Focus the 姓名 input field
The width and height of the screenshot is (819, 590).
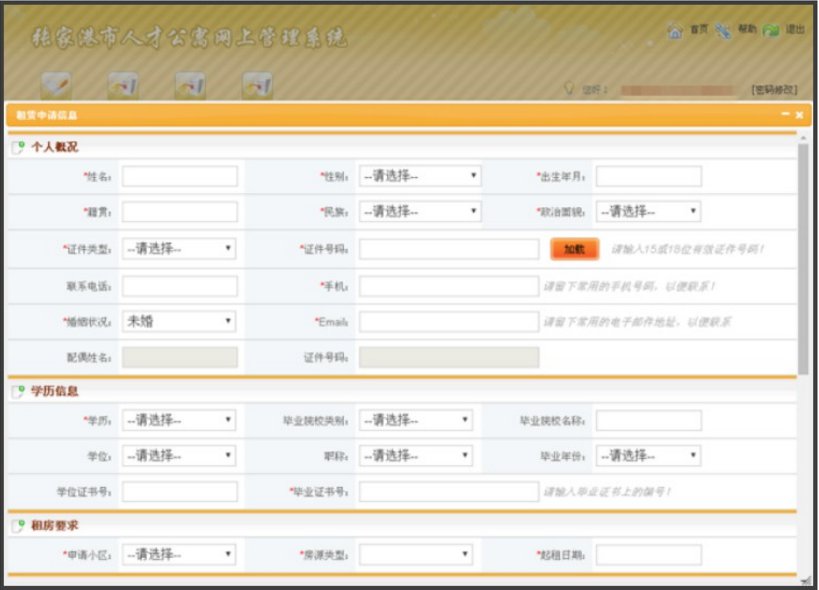[x=180, y=177]
